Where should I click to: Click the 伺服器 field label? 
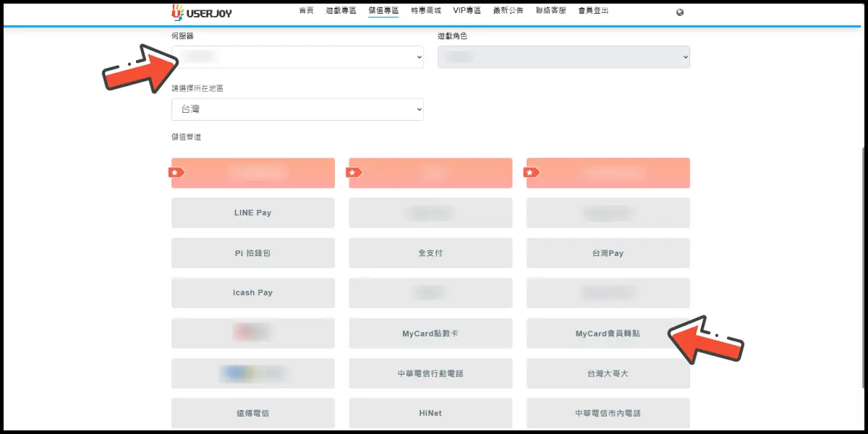tap(183, 36)
